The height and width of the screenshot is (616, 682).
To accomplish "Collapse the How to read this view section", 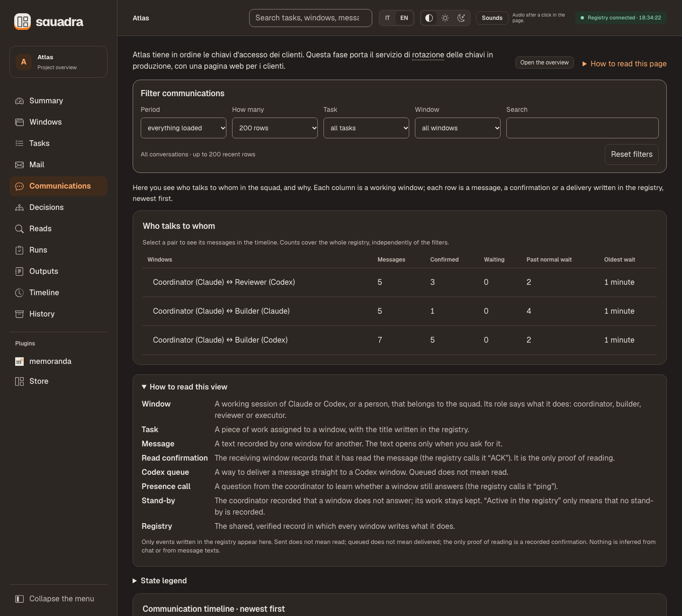I will pos(185,387).
